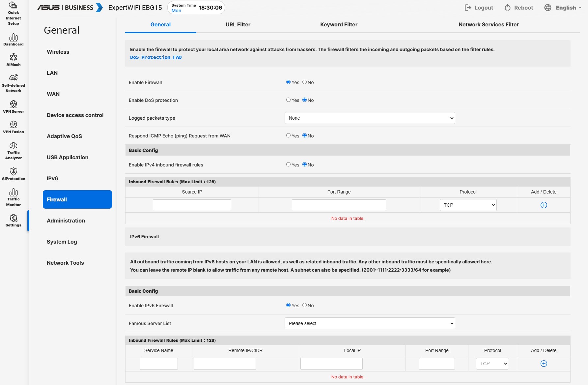Add IPv6 inbound rule plus icon
Image resolution: width=588 pixels, height=385 pixels.
(544, 364)
